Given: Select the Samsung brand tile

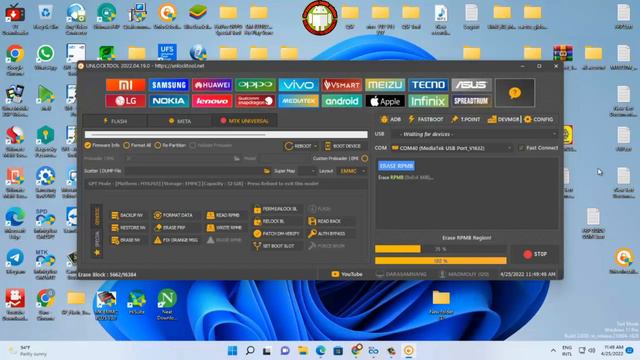Looking at the screenshot, I should (169, 85).
